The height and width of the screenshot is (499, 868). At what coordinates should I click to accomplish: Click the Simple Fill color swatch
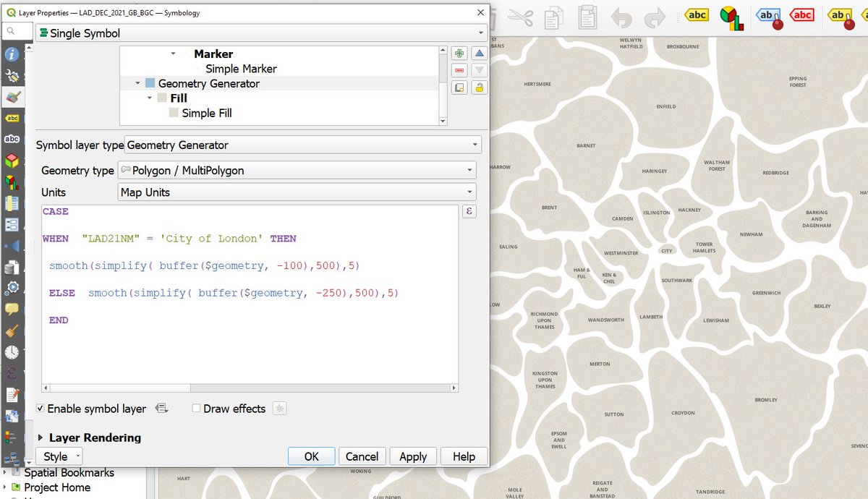click(x=174, y=113)
